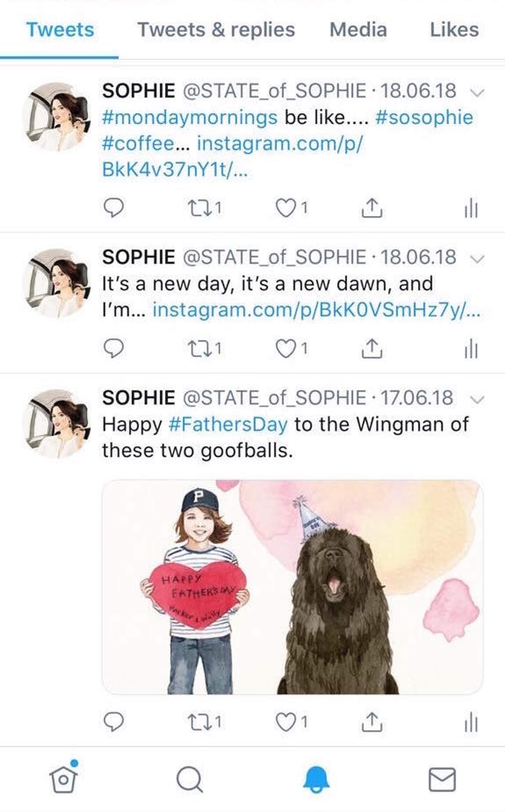Open Notifications bell in bottom bar

[316, 779]
